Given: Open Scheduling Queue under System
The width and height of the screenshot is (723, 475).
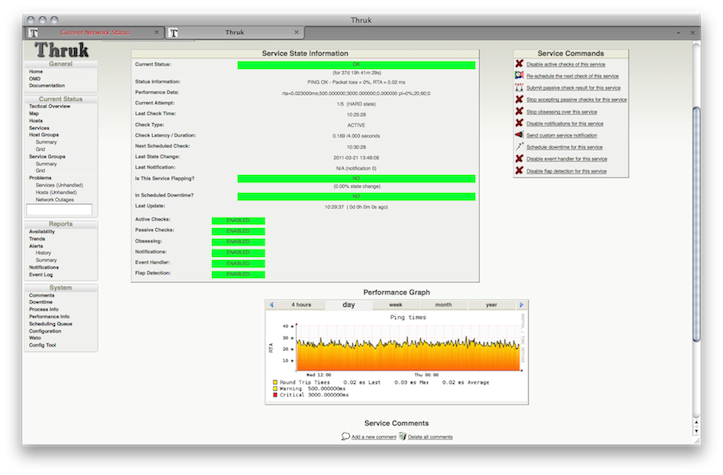Looking at the screenshot, I should (x=50, y=324).
